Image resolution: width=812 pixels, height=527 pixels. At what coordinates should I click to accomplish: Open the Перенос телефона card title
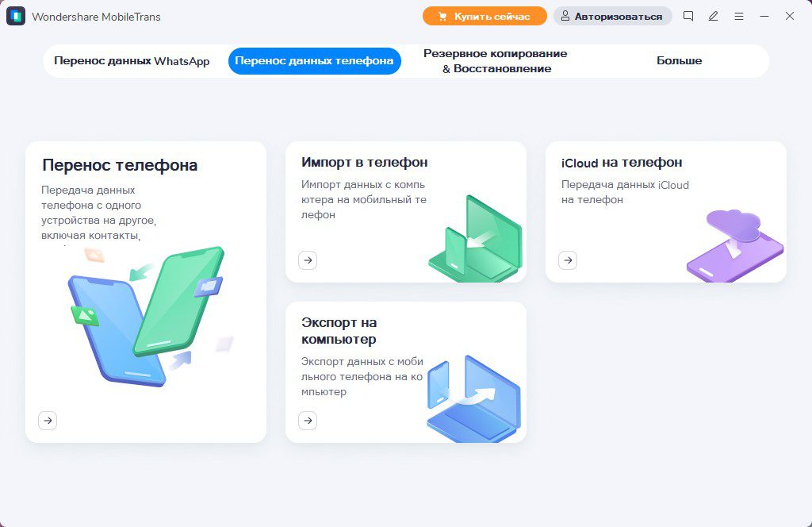(x=120, y=165)
